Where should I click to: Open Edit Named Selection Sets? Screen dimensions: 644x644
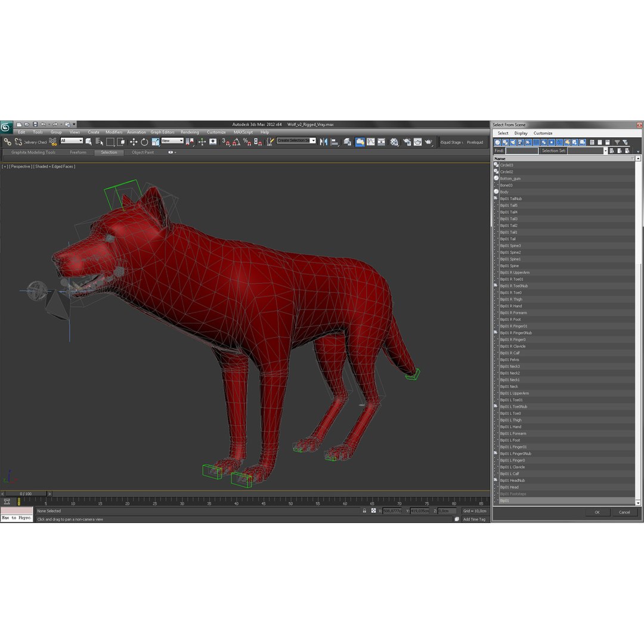coord(270,142)
